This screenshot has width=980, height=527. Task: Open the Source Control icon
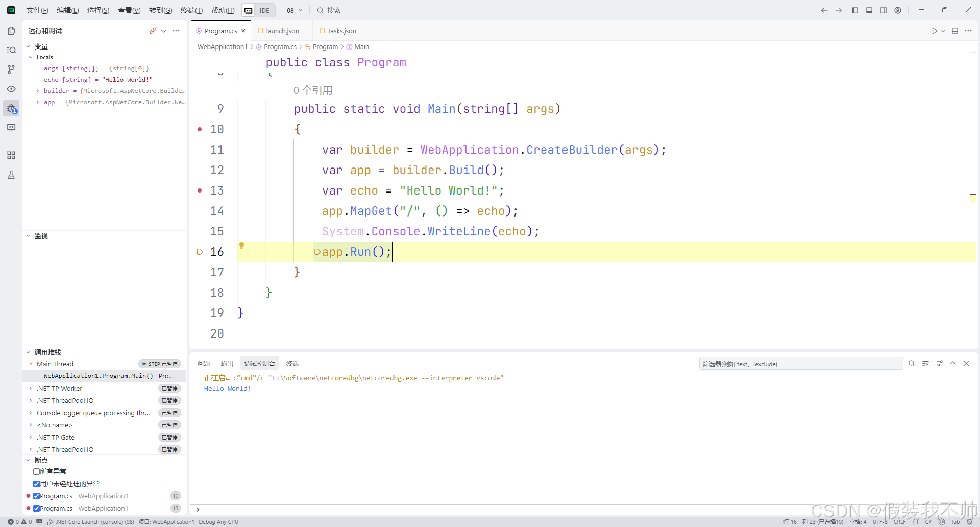[x=11, y=69]
